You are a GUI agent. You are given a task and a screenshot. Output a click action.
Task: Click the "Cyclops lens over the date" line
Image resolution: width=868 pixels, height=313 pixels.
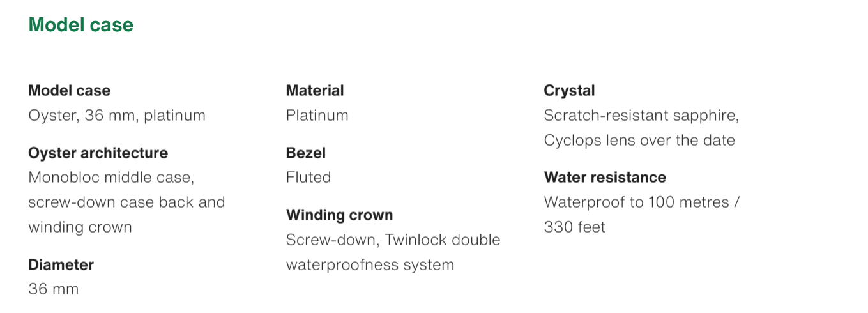[639, 140]
